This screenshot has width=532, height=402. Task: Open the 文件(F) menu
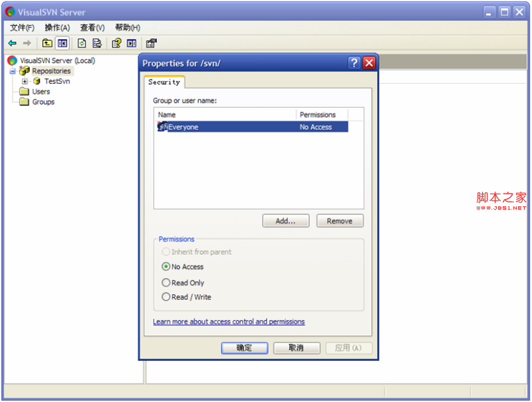(23, 27)
